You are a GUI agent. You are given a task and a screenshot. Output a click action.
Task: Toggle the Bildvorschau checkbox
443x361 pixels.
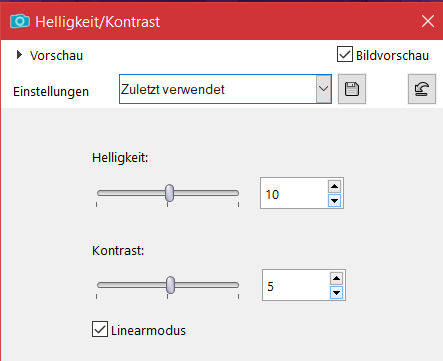(x=345, y=54)
